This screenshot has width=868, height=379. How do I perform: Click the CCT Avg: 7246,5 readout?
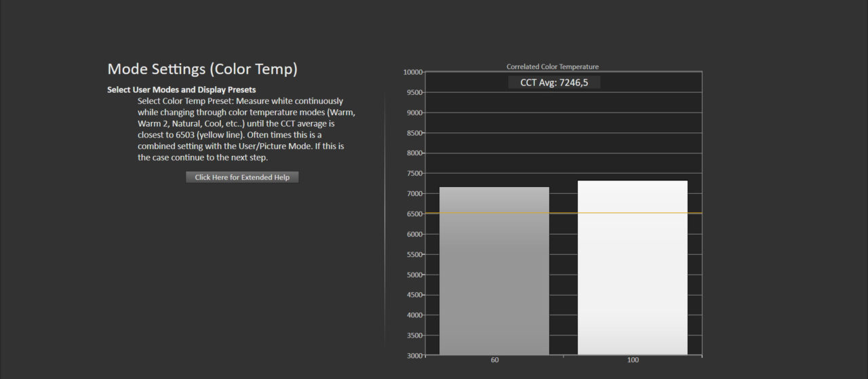pos(554,82)
